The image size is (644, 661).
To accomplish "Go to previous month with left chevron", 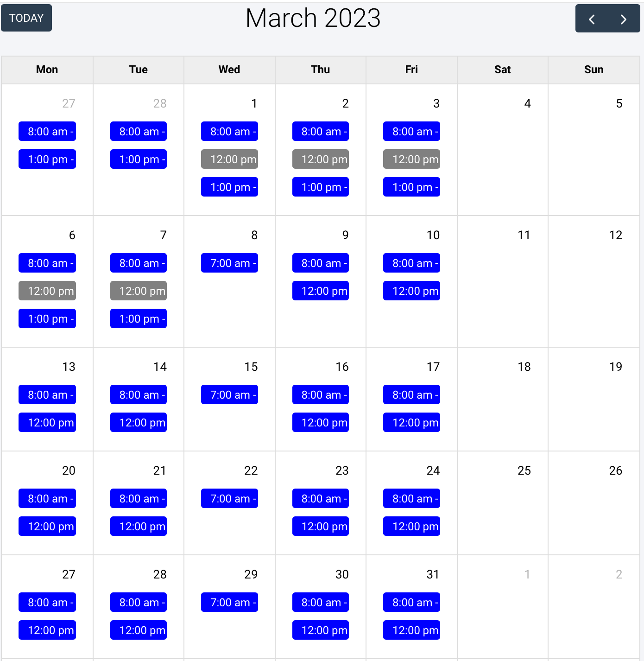I will (592, 19).
